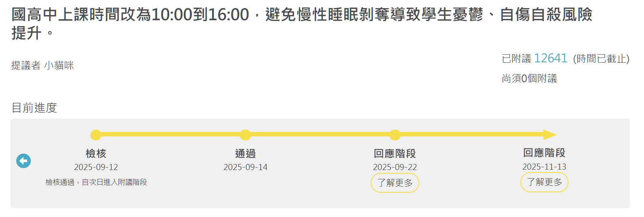Click the 目前進度 heading
Image resolution: width=644 pixels, height=217 pixels.
tap(34, 108)
